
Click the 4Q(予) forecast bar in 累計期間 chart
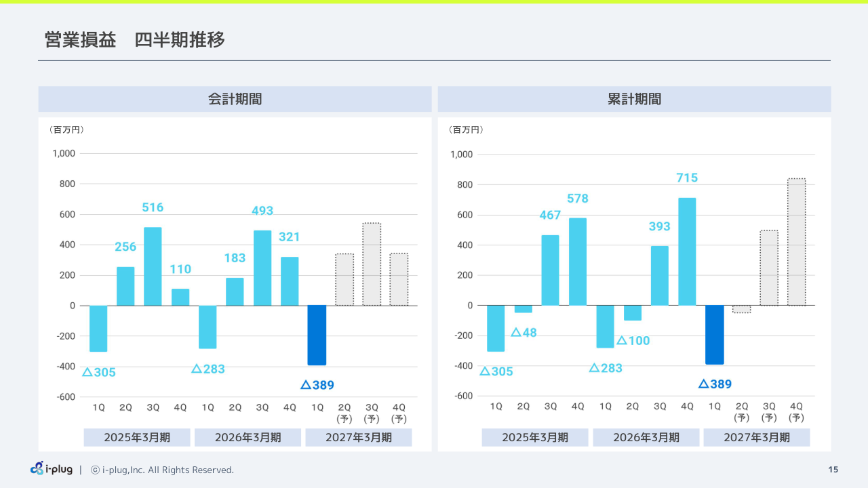click(796, 242)
